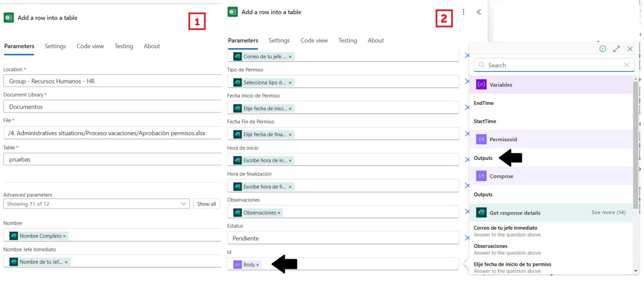
Task: Click the info icon in dynamic content picker
Action: tap(603, 49)
